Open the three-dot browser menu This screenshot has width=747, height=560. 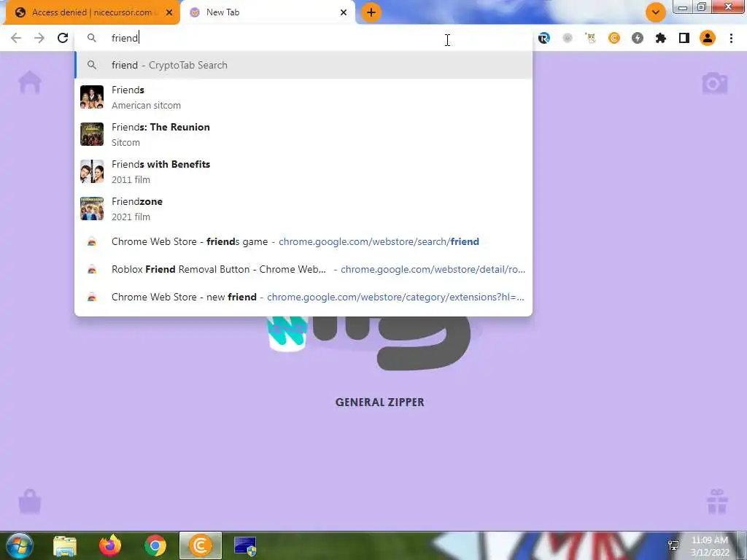(731, 38)
